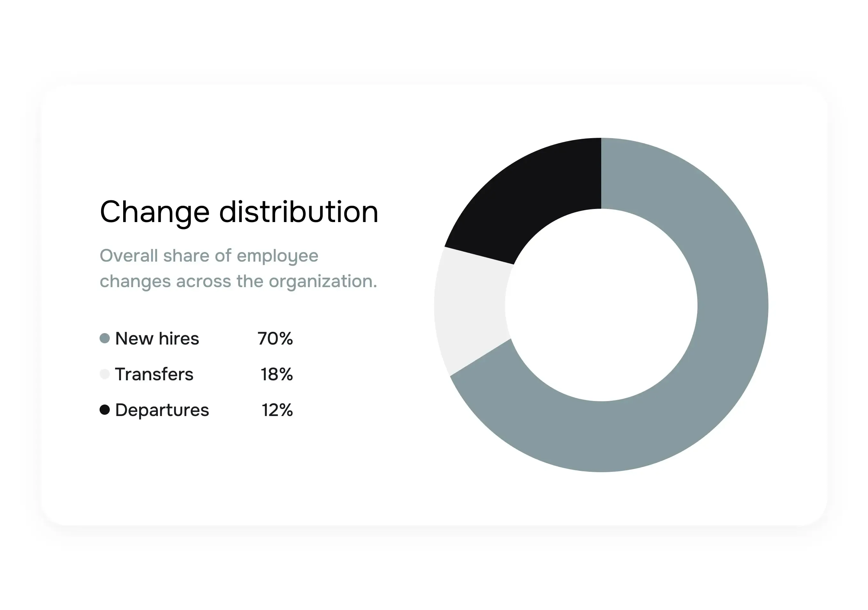Click the 70% value for New hires
This screenshot has width=868, height=610.
point(275,338)
